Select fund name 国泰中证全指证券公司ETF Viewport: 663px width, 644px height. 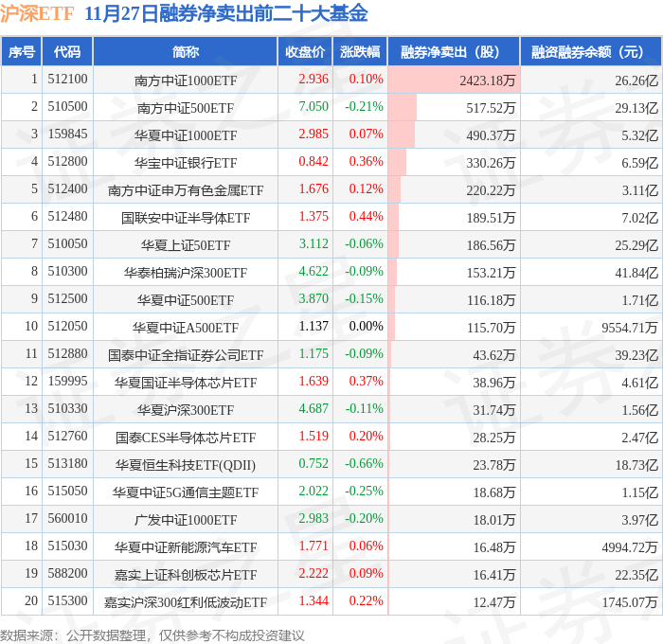(186, 355)
